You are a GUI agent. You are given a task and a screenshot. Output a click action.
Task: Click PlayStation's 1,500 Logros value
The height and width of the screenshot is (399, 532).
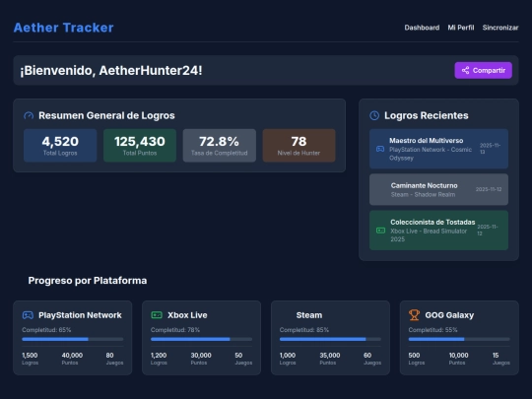coord(30,356)
